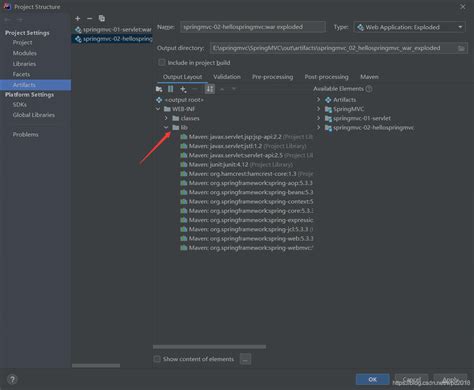Select Modules under Project Settings

point(25,53)
